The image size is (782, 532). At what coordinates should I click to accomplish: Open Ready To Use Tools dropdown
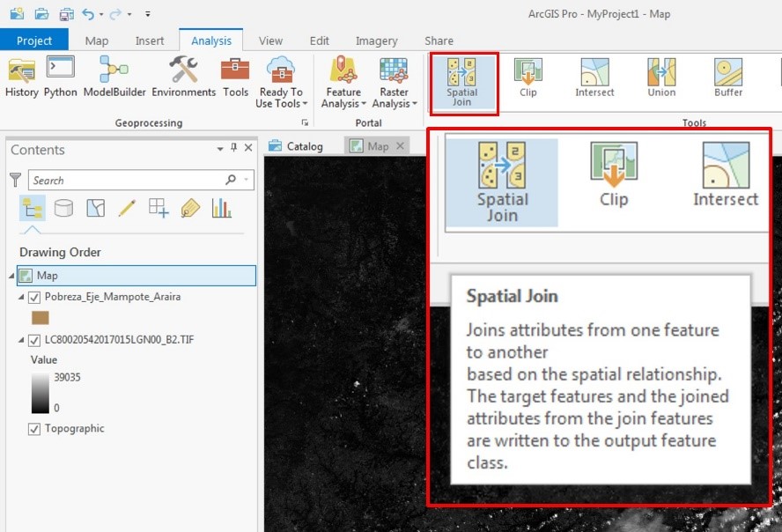[281, 82]
